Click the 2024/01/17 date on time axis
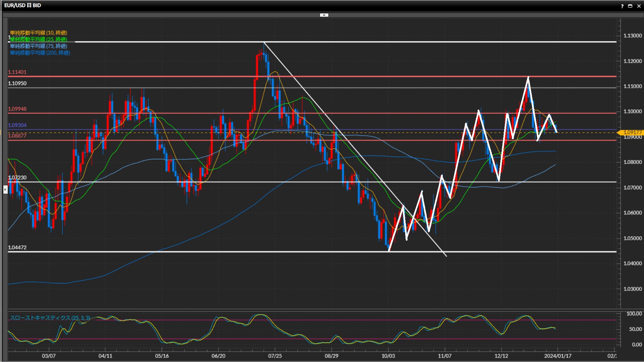The width and height of the screenshot is (644, 362). (557, 356)
